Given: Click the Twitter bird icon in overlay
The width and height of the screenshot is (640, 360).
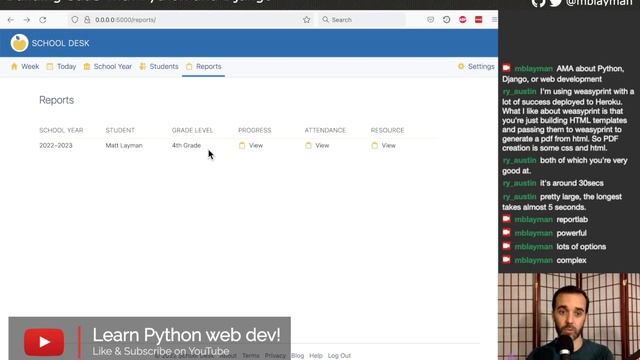Looking at the screenshot, I should tap(556, 3).
